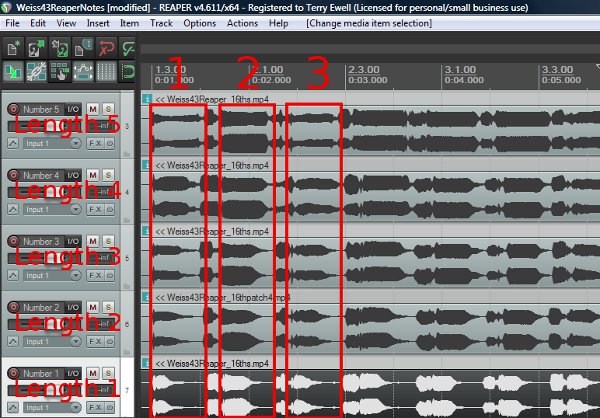Open the I/O routing of track Number 2

pyautogui.click(x=73, y=307)
